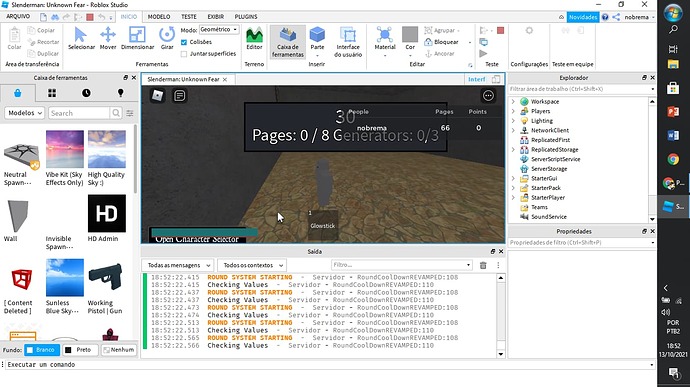Switch to the EXIBIR ribbon tab
This screenshot has width=690, height=387.
(216, 16)
